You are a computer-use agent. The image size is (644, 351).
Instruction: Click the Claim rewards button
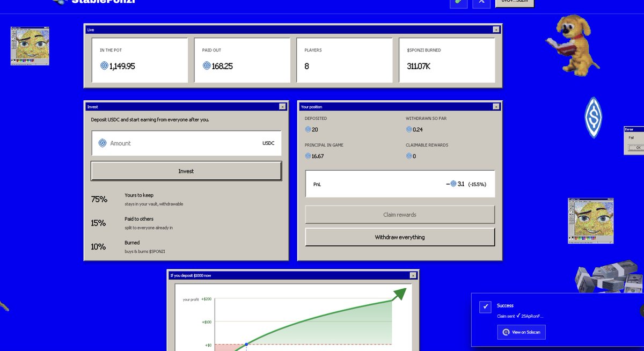(400, 215)
